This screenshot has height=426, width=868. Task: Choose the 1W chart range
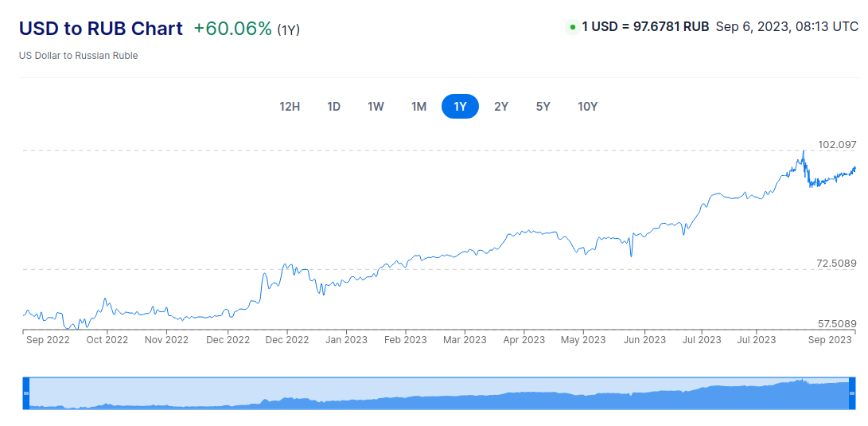[376, 107]
